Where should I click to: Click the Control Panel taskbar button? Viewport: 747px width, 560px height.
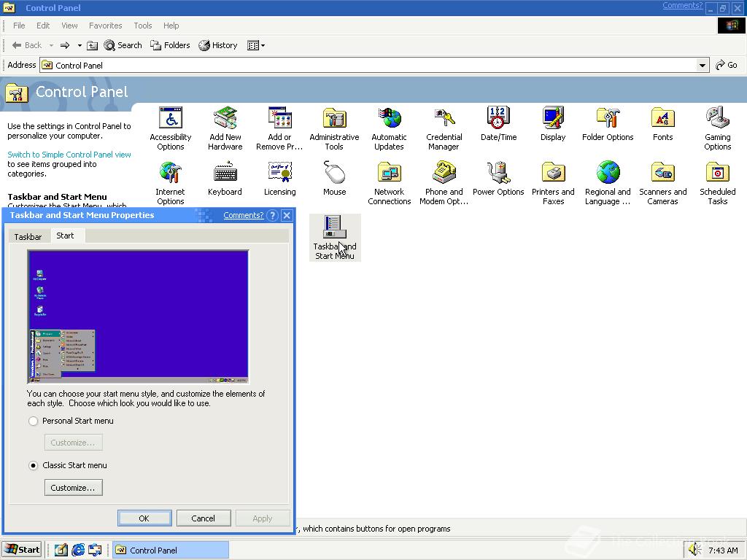(171, 550)
